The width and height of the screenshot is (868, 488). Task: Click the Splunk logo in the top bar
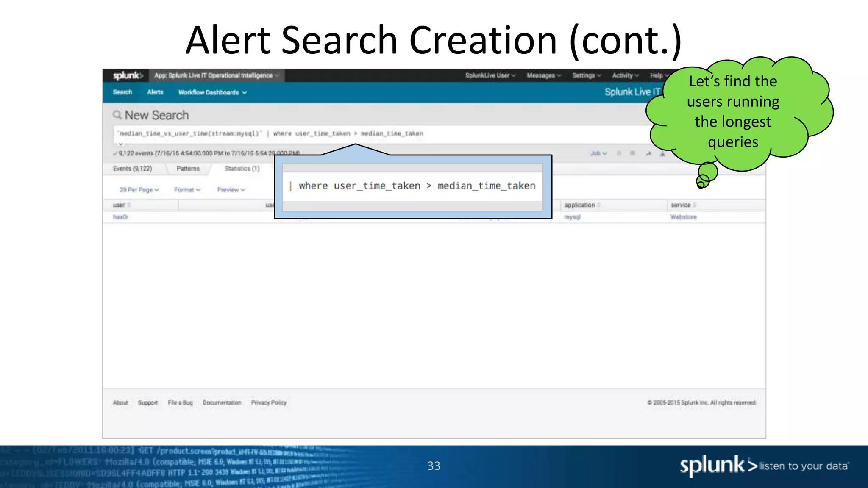pyautogui.click(x=128, y=75)
